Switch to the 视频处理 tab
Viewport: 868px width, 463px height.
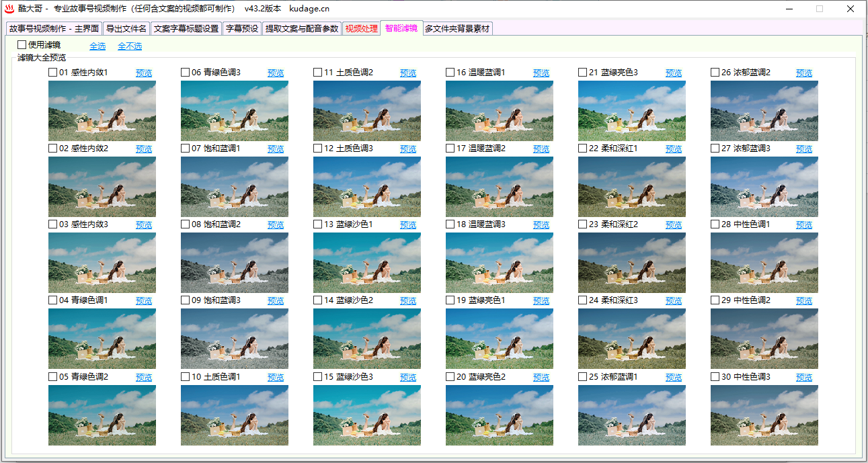coord(361,29)
